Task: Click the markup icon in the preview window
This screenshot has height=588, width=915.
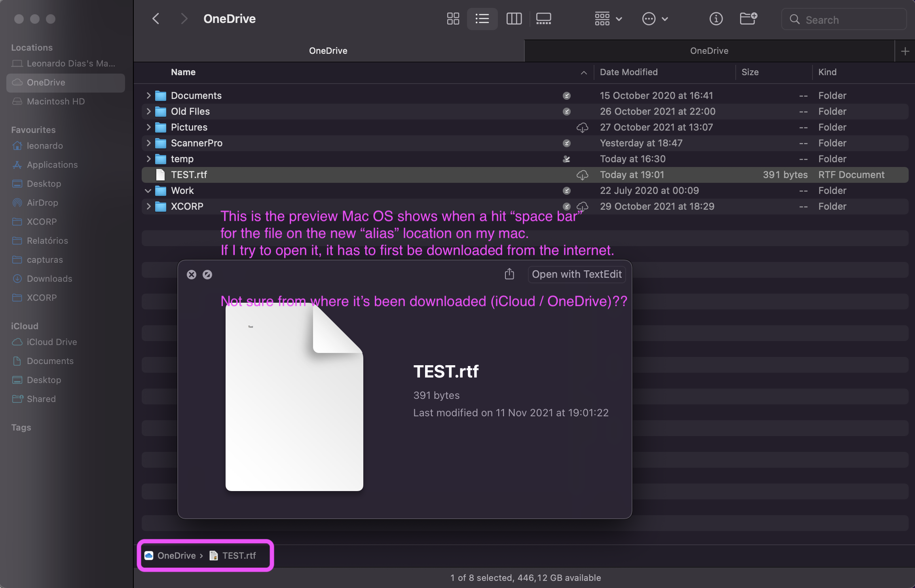Action: tap(207, 275)
